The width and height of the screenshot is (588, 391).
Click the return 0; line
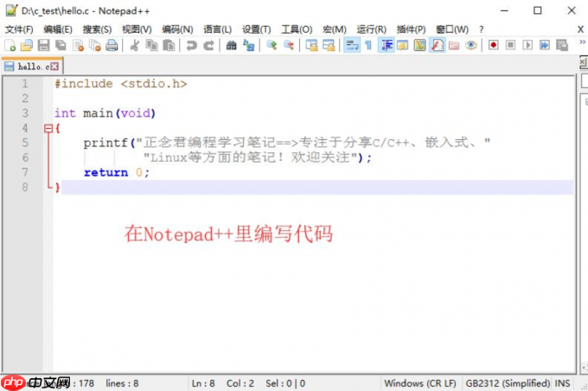point(117,173)
